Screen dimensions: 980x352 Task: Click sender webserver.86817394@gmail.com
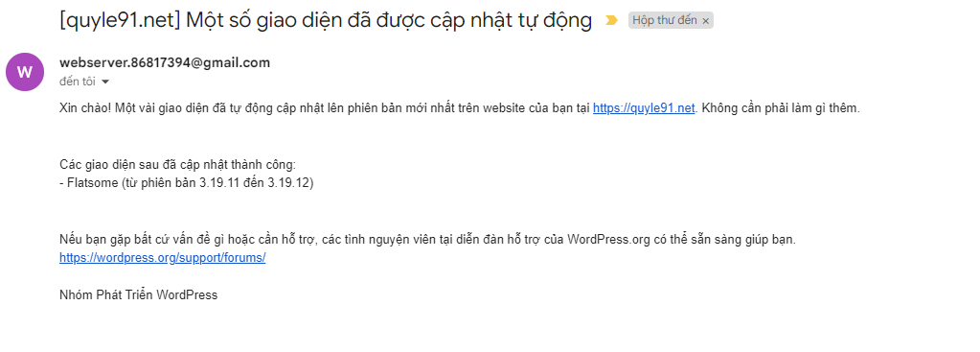pos(165,62)
